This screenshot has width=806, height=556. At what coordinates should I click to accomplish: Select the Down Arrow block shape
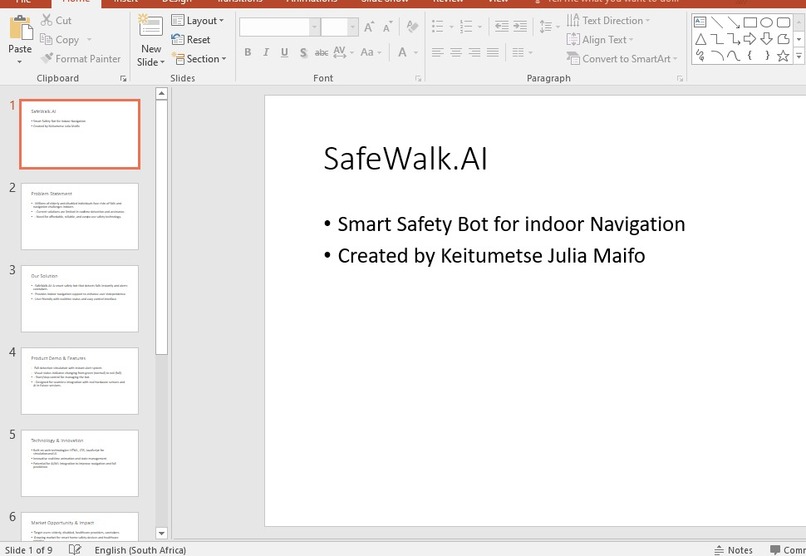click(766, 39)
